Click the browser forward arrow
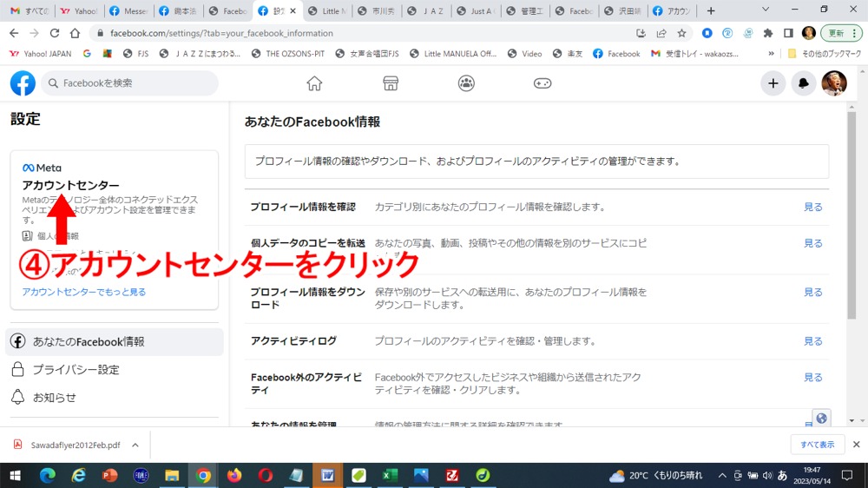Image resolution: width=868 pixels, height=488 pixels. 34,33
